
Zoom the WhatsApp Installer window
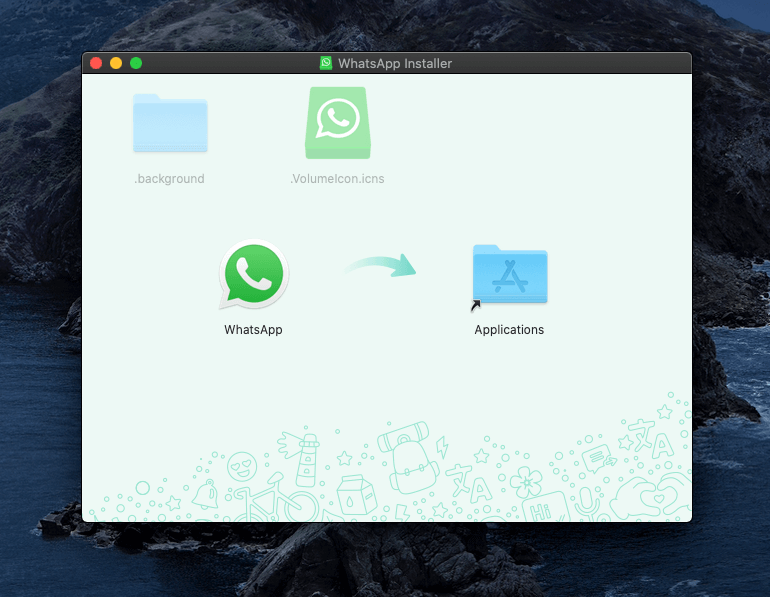[x=136, y=63]
